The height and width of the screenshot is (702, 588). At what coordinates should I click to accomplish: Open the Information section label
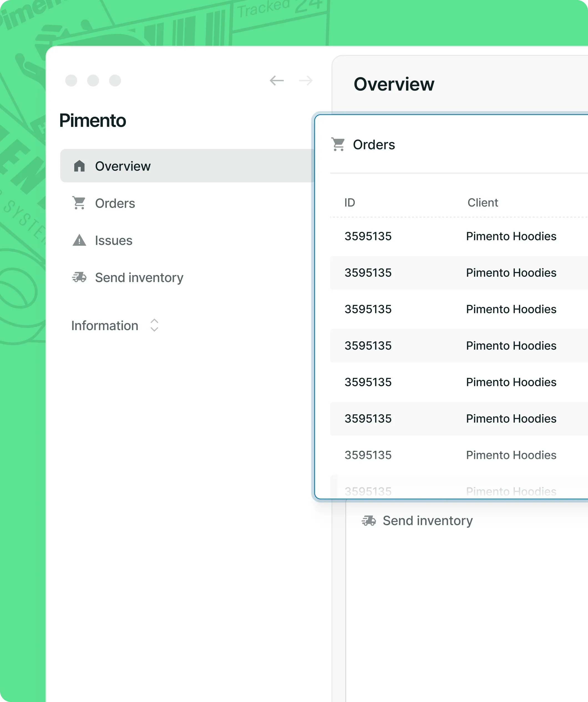[x=105, y=325]
